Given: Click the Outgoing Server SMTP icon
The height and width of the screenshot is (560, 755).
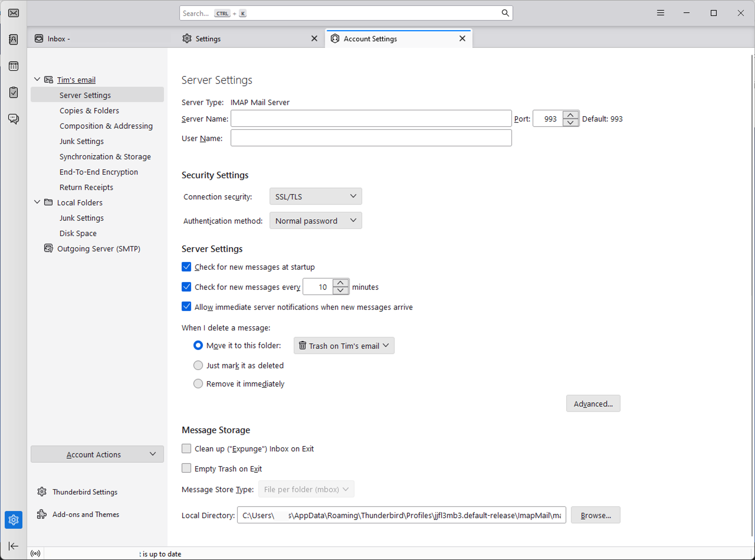Looking at the screenshot, I should 48,248.
